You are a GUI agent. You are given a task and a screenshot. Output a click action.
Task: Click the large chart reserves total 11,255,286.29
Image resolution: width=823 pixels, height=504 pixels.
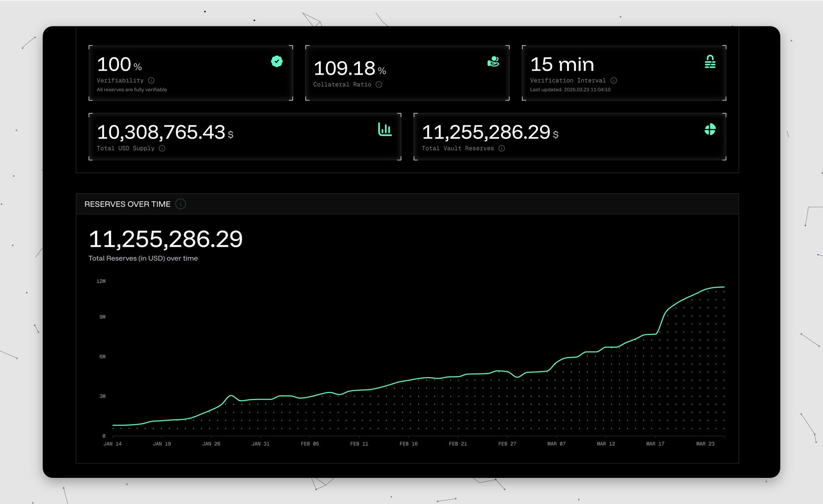[165, 239]
